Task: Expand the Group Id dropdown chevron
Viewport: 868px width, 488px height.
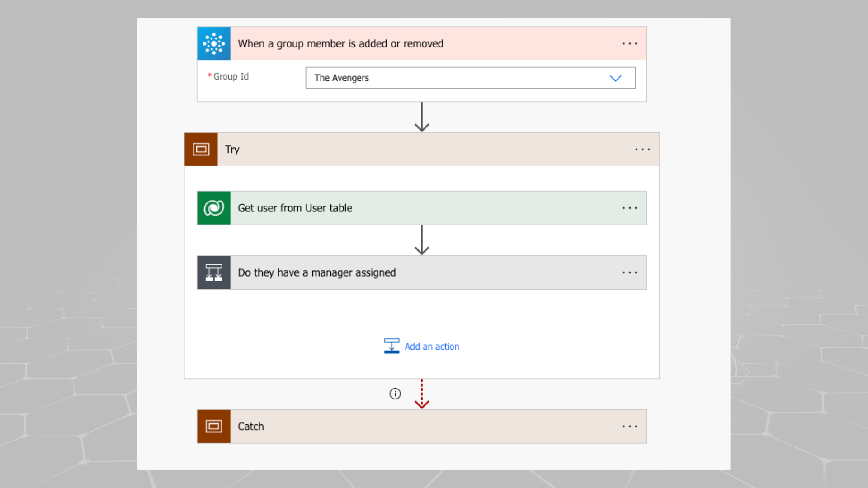Action: 615,78
